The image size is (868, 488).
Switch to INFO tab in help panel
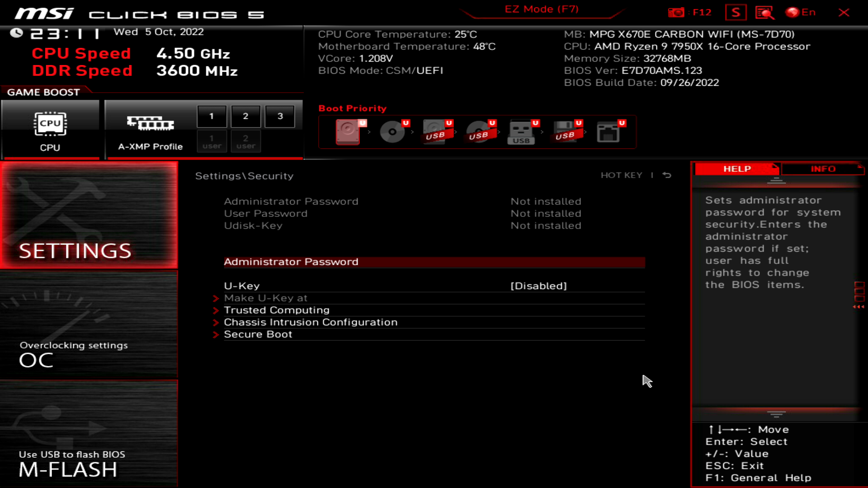coord(823,169)
